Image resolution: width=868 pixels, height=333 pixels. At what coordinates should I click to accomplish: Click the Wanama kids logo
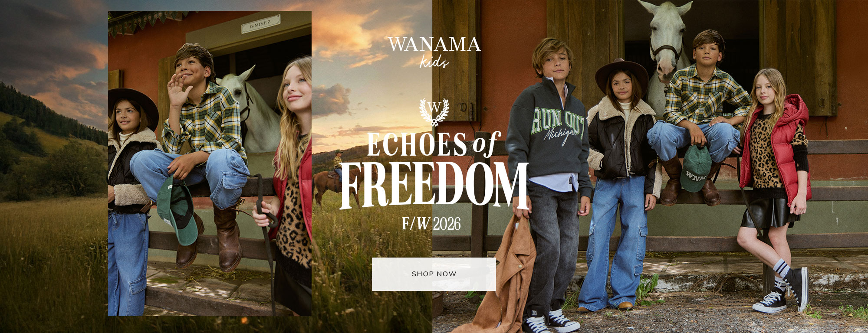coord(434,52)
